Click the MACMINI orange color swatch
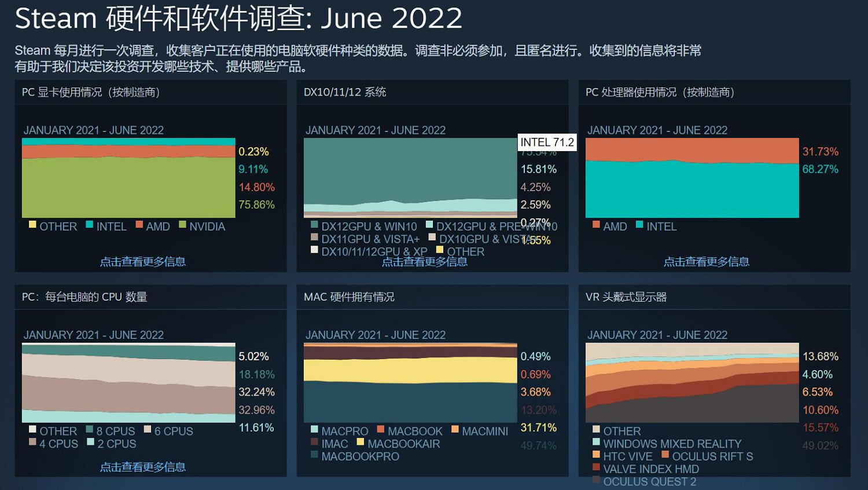 pos(455,430)
